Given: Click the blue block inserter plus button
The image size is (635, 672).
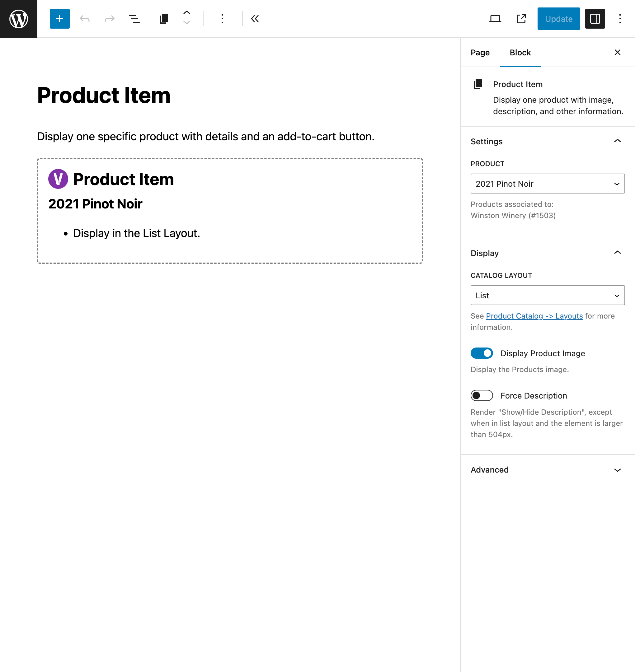Looking at the screenshot, I should (x=59, y=19).
